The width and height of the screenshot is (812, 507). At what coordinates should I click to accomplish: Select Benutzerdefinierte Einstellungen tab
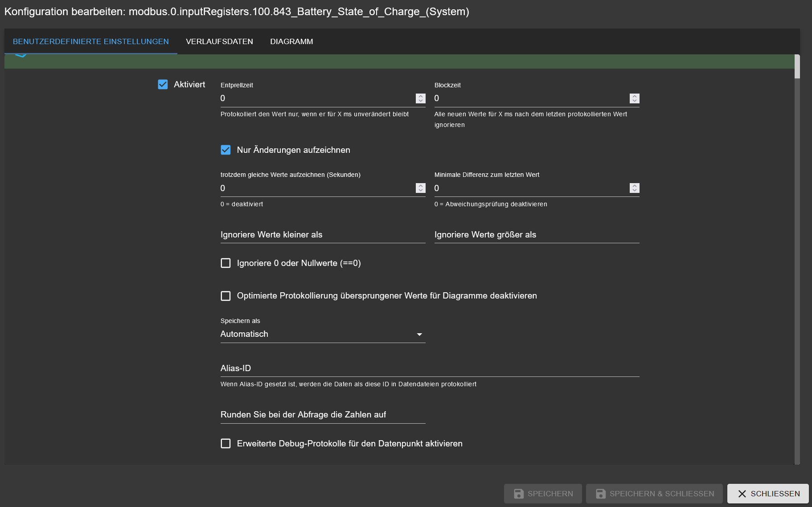[x=91, y=41]
